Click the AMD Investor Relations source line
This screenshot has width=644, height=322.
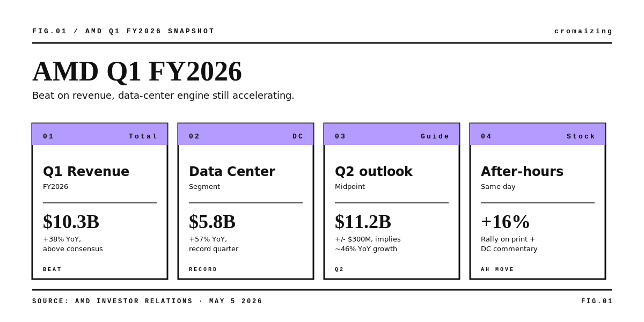(x=148, y=301)
